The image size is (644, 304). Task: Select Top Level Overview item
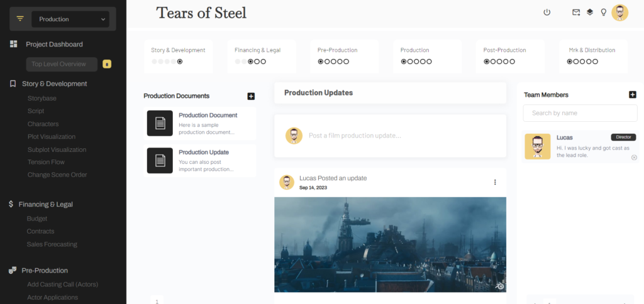[x=62, y=64]
